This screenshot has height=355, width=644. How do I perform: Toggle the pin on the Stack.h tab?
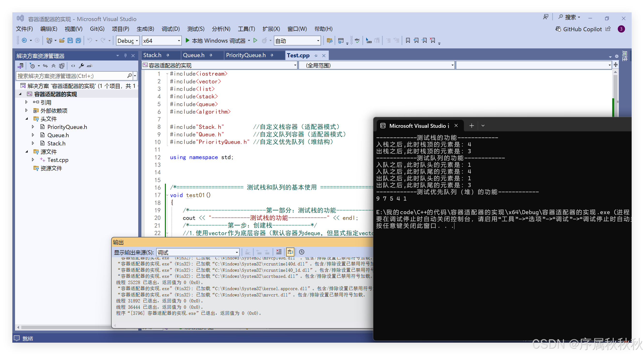(168, 55)
